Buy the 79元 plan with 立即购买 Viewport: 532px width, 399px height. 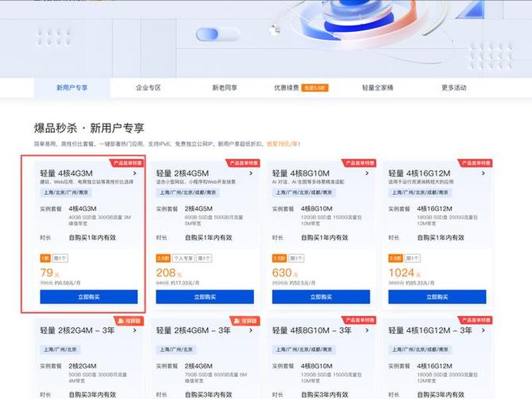point(89,297)
